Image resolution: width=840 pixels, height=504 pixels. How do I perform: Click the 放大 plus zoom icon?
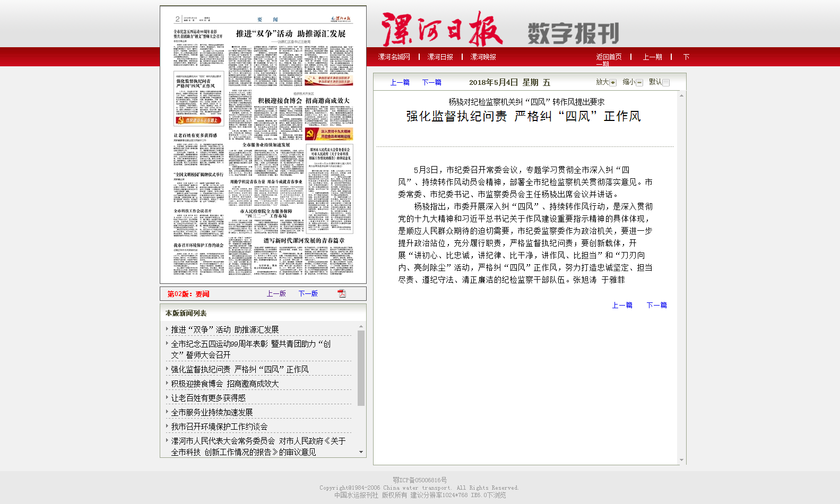(x=613, y=82)
